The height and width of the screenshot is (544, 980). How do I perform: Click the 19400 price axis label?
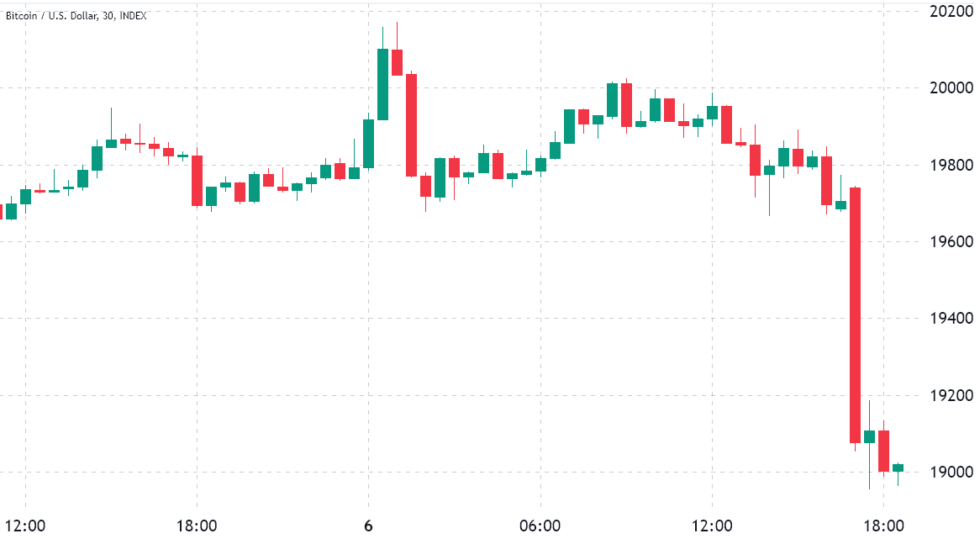coord(951,318)
